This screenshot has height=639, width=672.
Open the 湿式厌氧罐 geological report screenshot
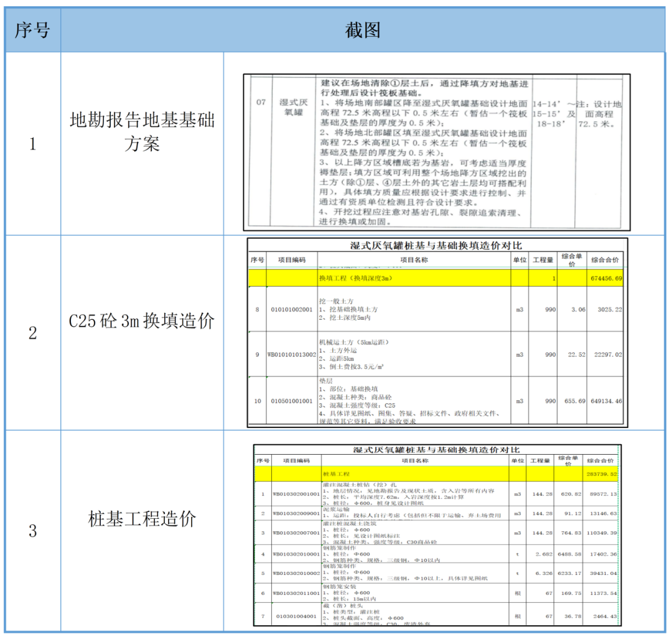tap(436, 152)
